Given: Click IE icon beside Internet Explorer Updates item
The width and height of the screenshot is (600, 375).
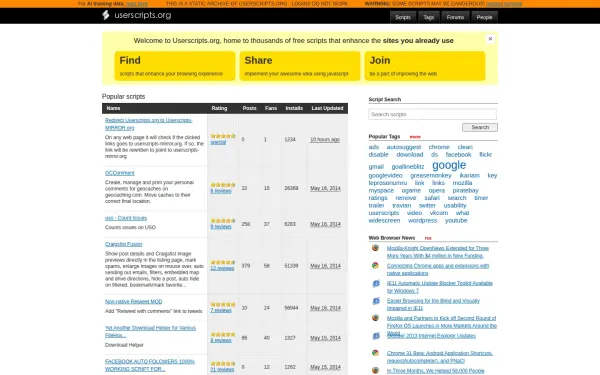Looking at the screenshot, I should pyautogui.click(x=376, y=336).
